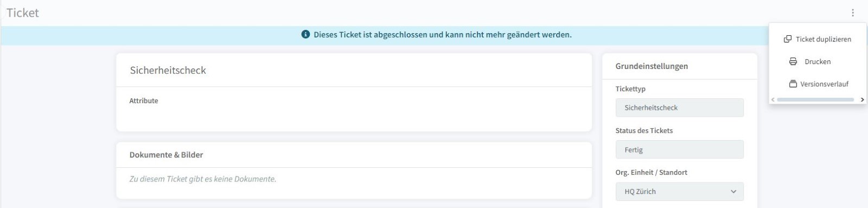Click the Sicherheitscheck card heading

click(168, 70)
